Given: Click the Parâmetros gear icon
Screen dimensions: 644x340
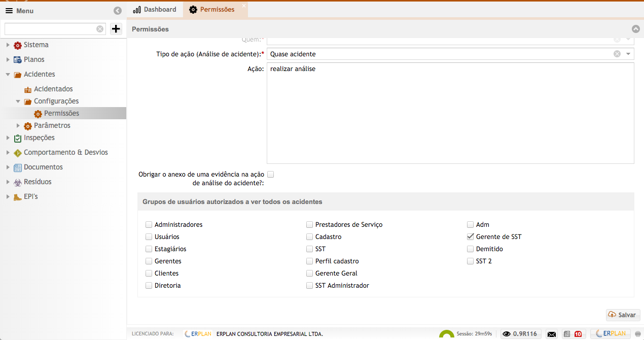Looking at the screenshot, I should pyautogui.click(x=28, y=126).
